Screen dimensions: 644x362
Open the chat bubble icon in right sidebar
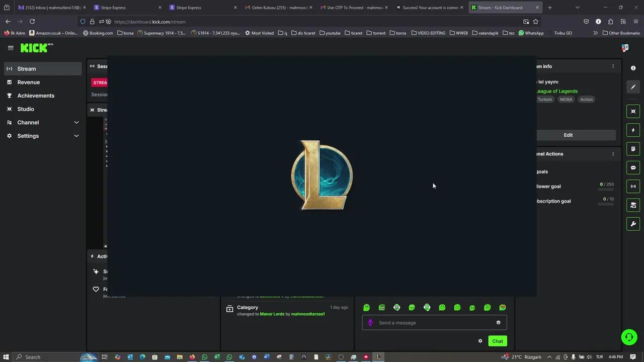point(633,168)
